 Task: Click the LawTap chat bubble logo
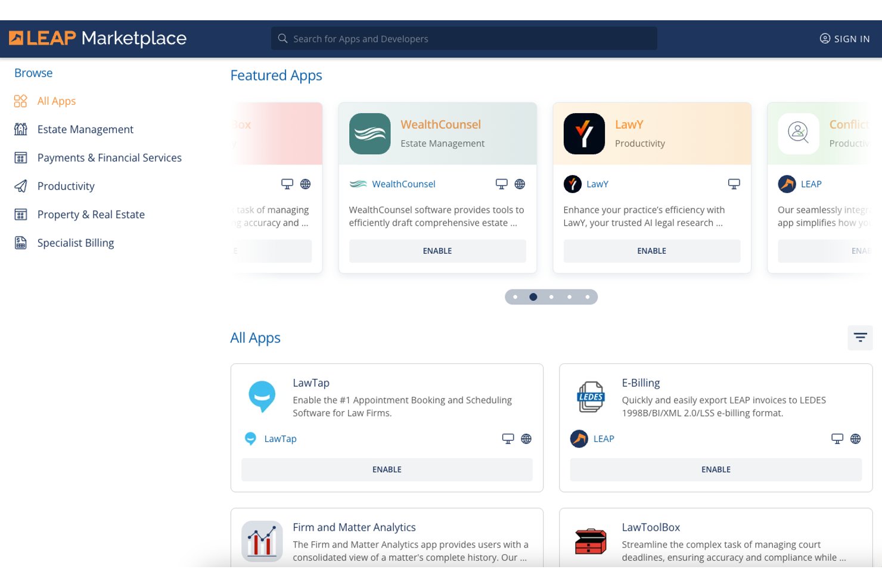coord(262,397)
